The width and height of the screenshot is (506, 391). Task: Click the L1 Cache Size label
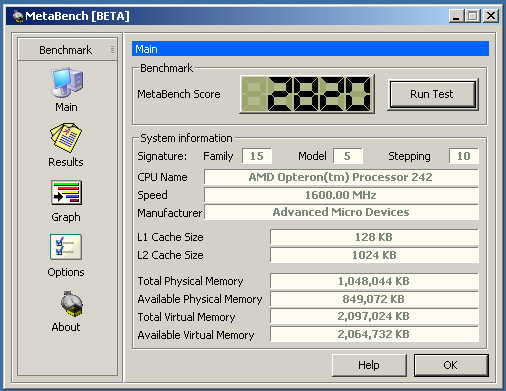pyautogui.click(x=170, y=237)
